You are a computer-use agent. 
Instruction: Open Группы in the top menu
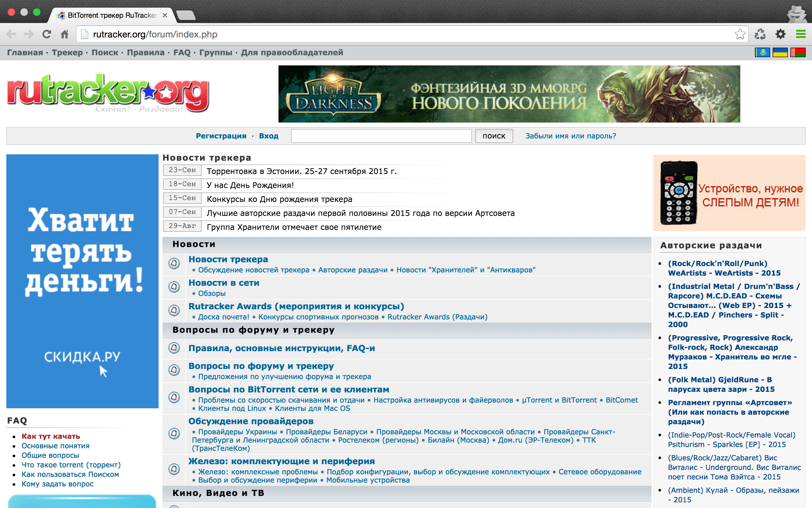[x=216, y=52]
